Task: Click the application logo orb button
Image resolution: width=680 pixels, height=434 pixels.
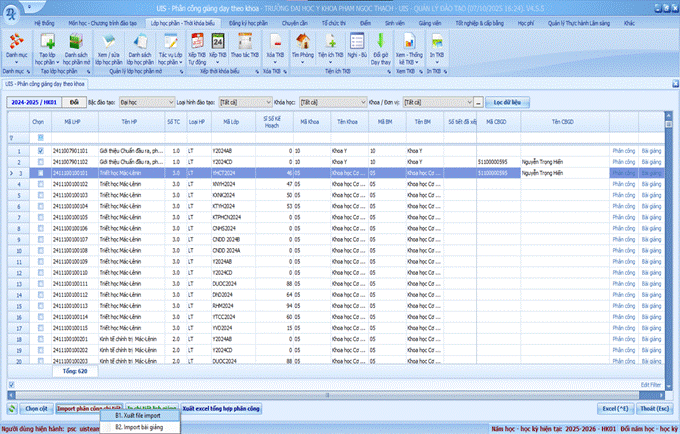Action: 10,14
